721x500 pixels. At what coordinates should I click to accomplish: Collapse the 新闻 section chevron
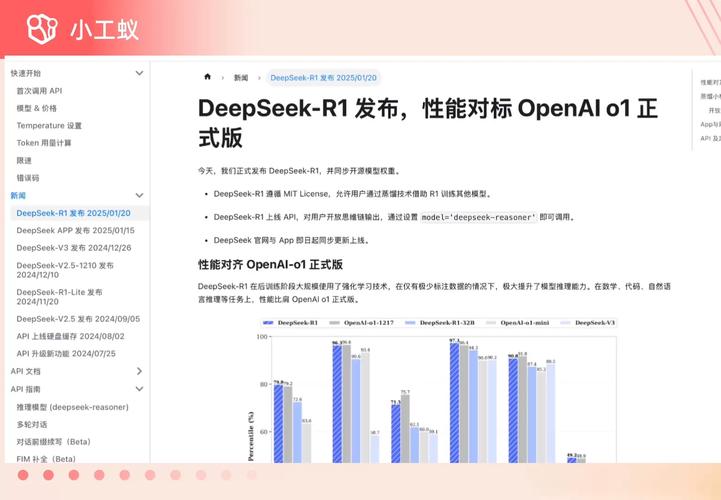click(139, 195)
